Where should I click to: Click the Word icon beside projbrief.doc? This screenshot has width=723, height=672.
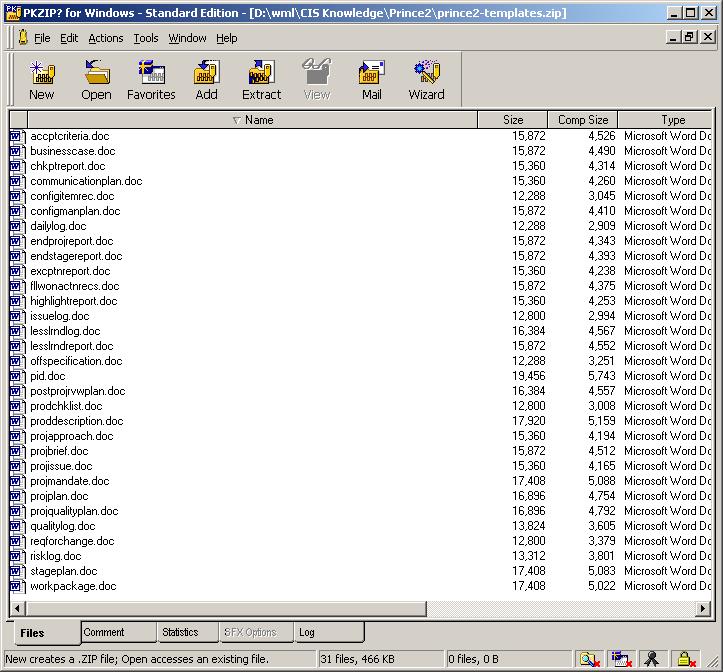point(17,451)
